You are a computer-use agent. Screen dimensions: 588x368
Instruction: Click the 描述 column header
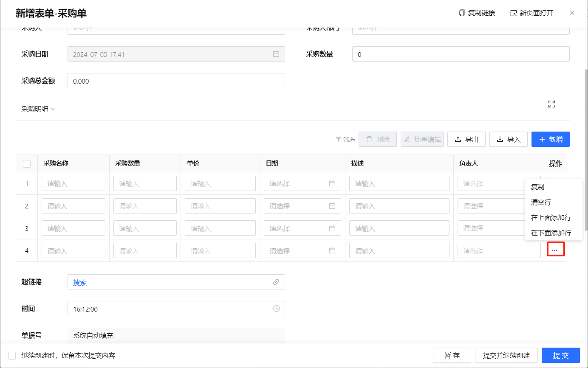click(x=399, y=163)
